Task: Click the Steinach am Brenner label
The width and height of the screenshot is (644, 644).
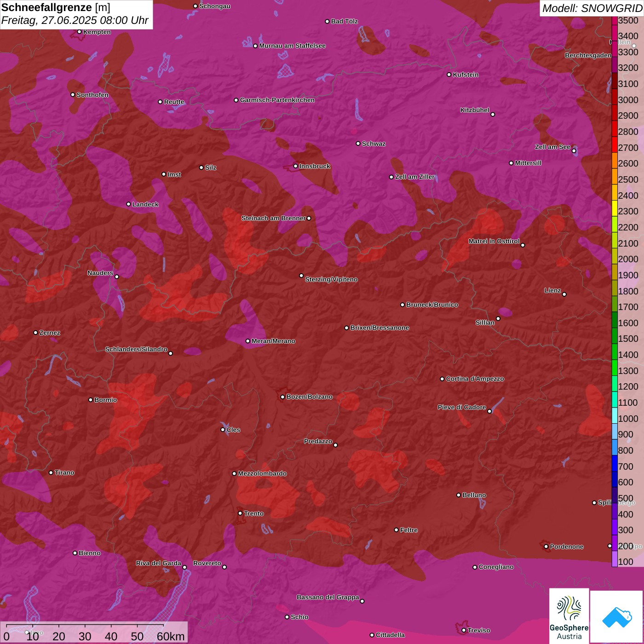Action: coord(273,218)
